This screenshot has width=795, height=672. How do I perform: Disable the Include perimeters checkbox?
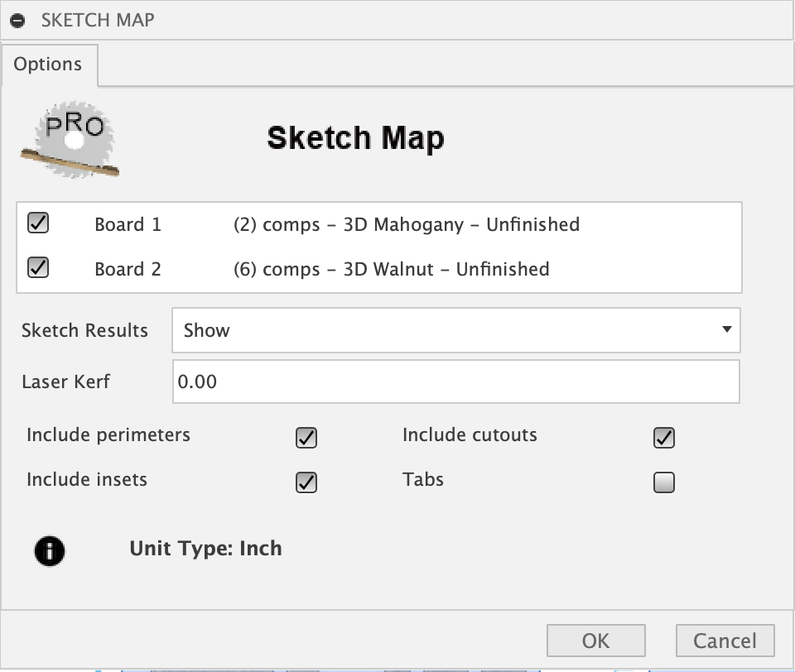pos(306,438)
